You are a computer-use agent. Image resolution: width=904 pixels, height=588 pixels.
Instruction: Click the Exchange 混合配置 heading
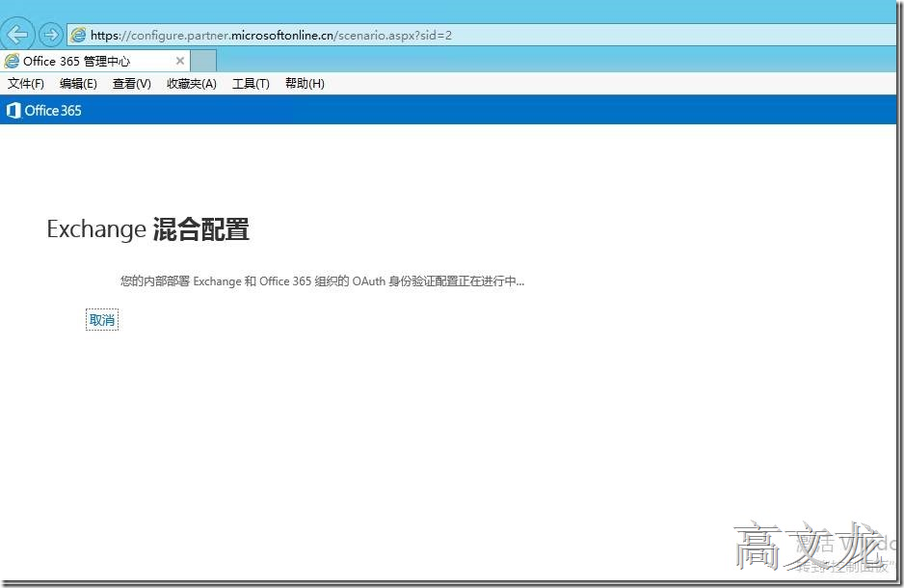[x=148, y=228]
